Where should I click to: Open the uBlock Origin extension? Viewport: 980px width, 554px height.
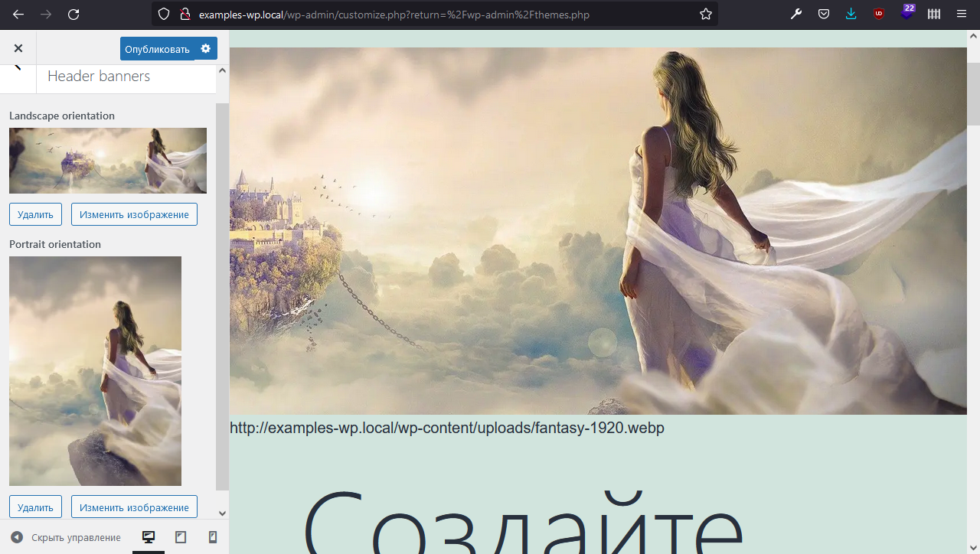879,14
